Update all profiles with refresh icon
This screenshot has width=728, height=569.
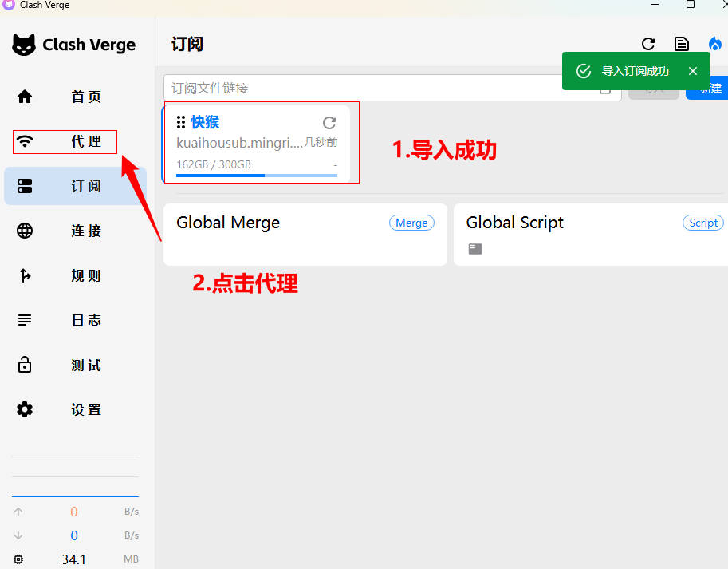click(x=648, y=44)
